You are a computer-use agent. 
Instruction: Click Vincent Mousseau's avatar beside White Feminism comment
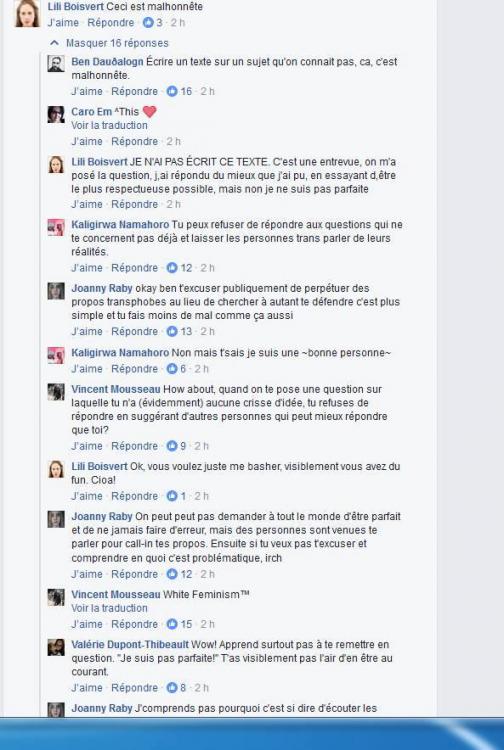[56, 597]
